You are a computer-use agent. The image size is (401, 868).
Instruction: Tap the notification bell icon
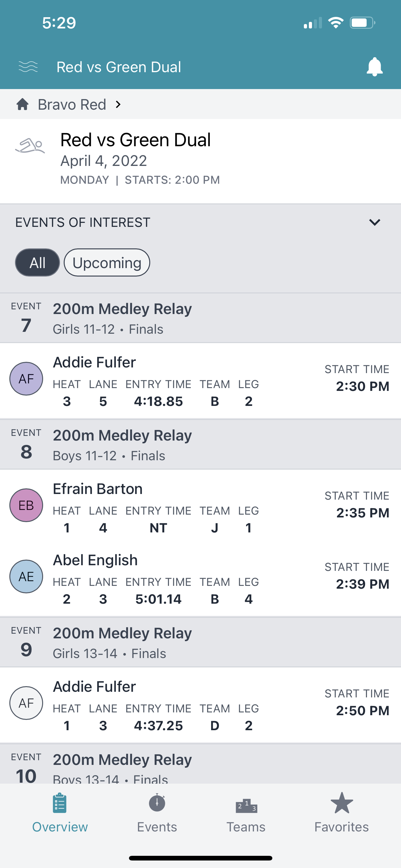[x=374, y=67]
